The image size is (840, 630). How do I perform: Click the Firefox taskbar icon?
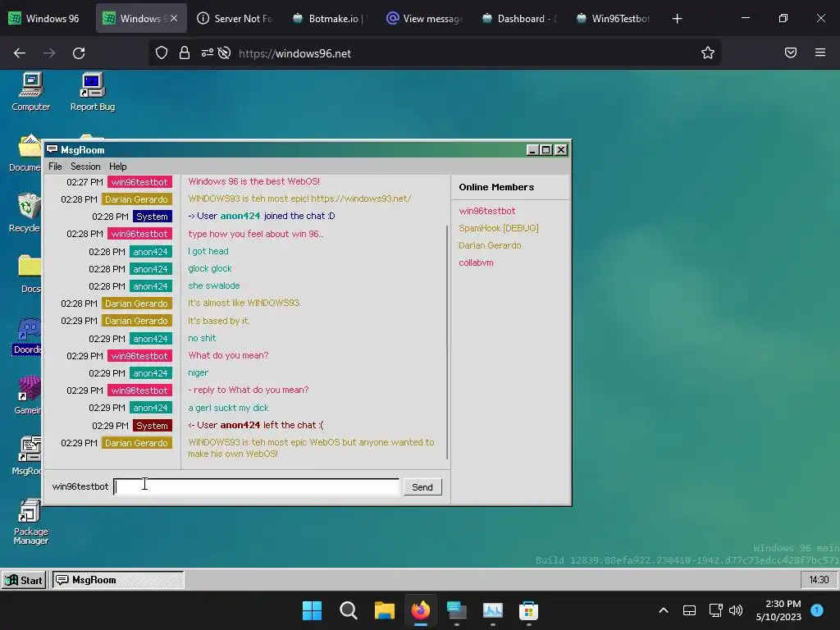point(421,610)
